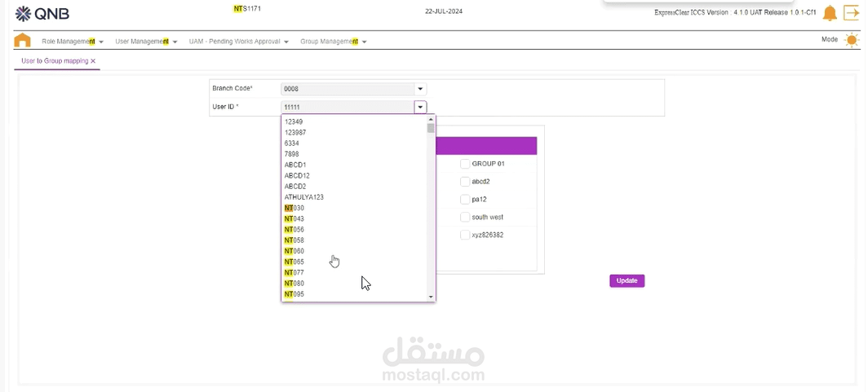The width and height of the screenshot is (868, 392).
Task: Select user NT056 from the list
Action: (x=354, y=230)
